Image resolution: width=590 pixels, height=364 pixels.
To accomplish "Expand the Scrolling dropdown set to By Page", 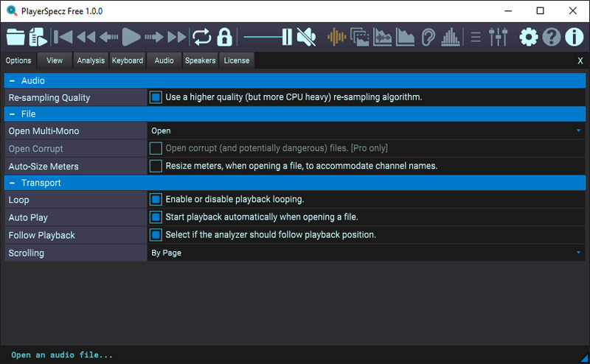I will click(366, 253).
